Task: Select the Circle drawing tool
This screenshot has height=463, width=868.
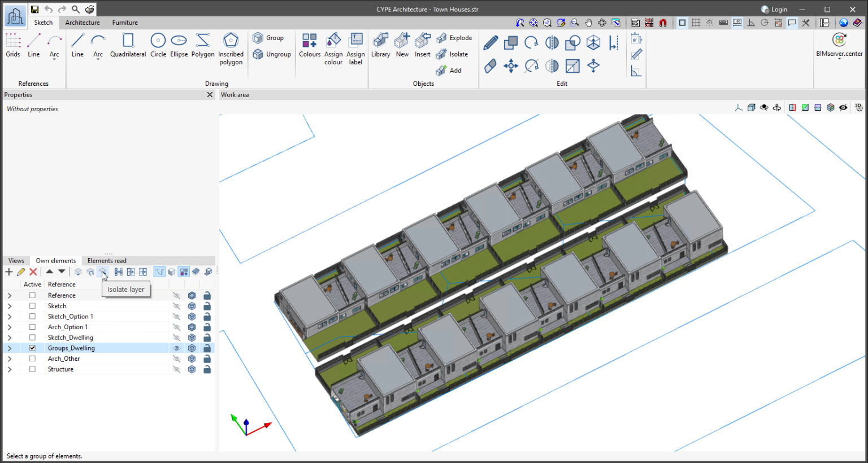Action: (158, 45)
